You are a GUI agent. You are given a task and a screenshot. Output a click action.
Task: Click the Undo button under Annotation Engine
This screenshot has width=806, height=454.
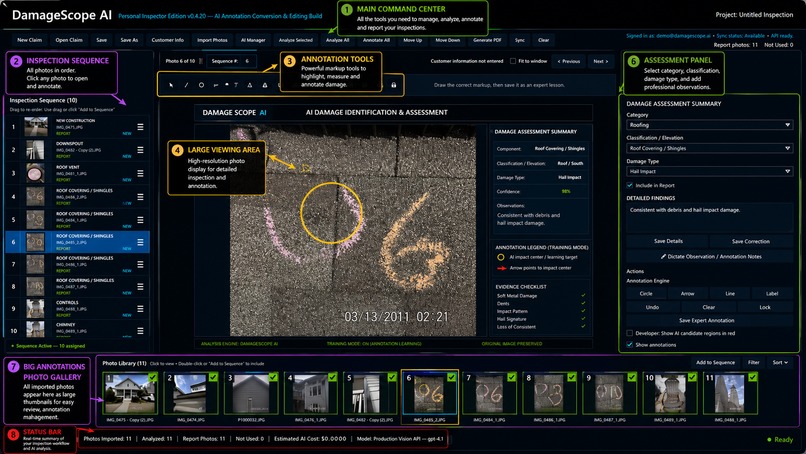click(x=652, y=307)
